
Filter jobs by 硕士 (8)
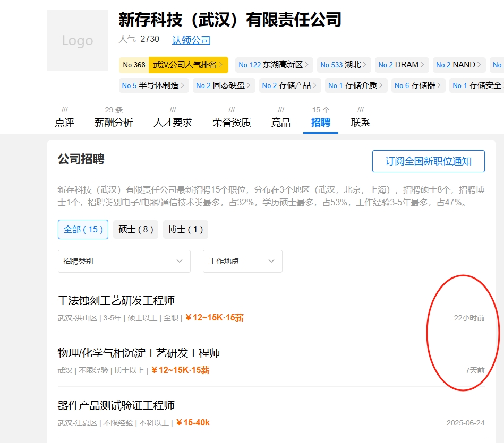pyautogui.click(x=135, y=230)
